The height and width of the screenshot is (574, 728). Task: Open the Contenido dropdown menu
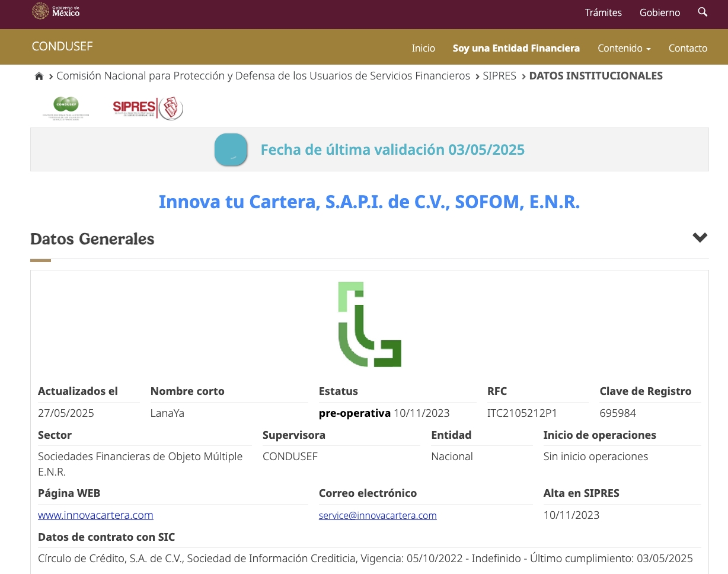click(624, 48)
